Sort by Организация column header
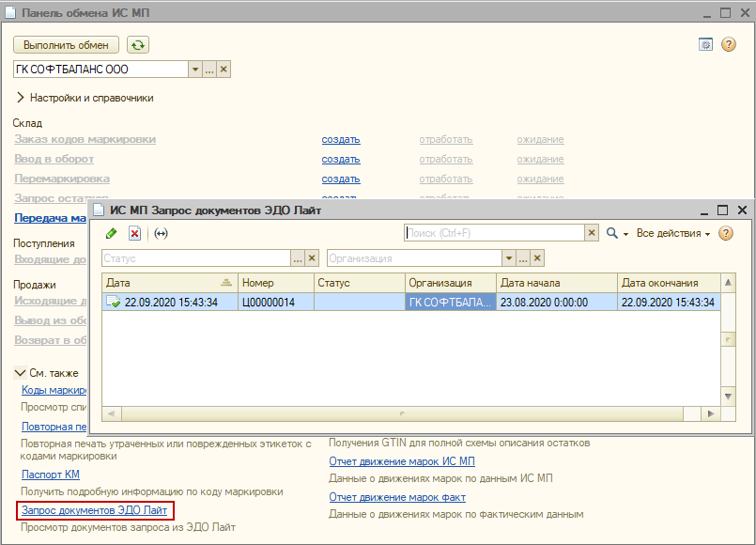 click(451, 283)
